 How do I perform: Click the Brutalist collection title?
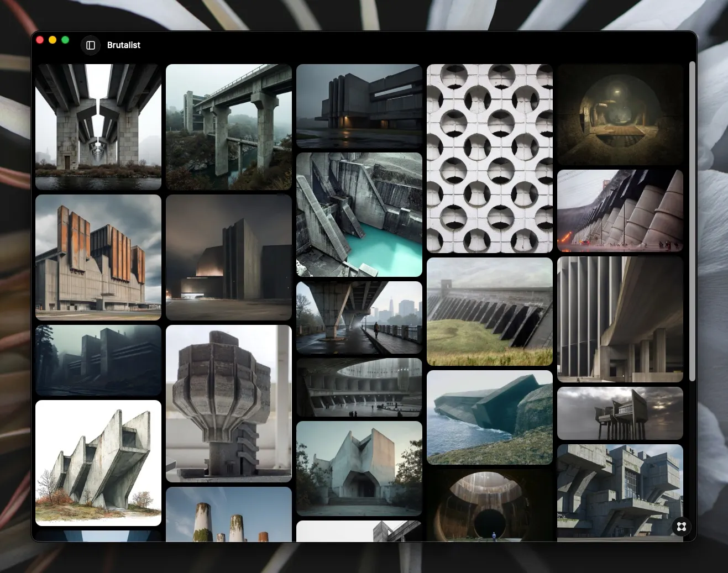pos(124,45)
